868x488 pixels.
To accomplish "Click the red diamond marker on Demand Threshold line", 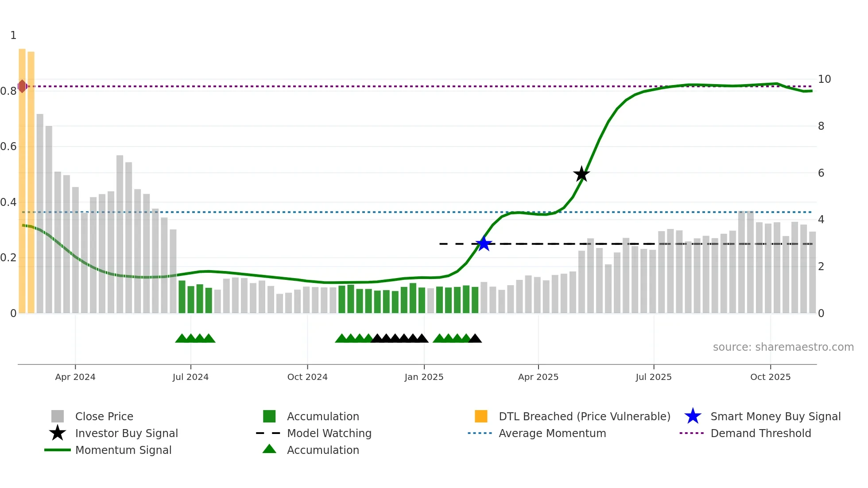I will [x=22, y=86].
